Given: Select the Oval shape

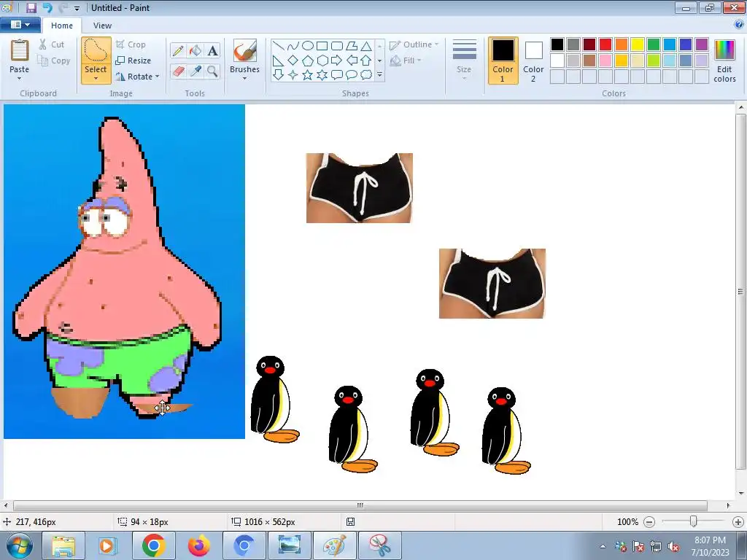Looking at the screenshot, I should [x=308, y=46].
